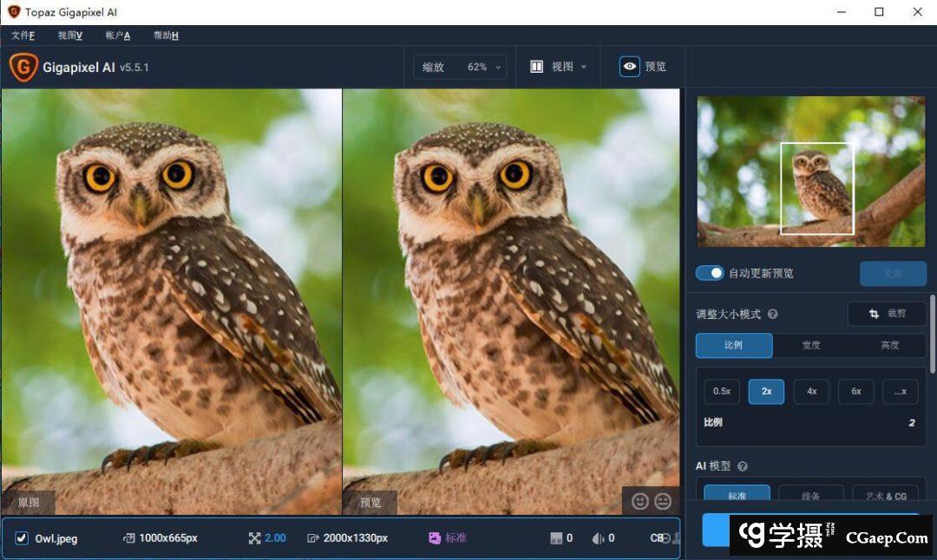Click the split view layout icon
This screenshot has width=937, height=560.
(x=537, y=67)
